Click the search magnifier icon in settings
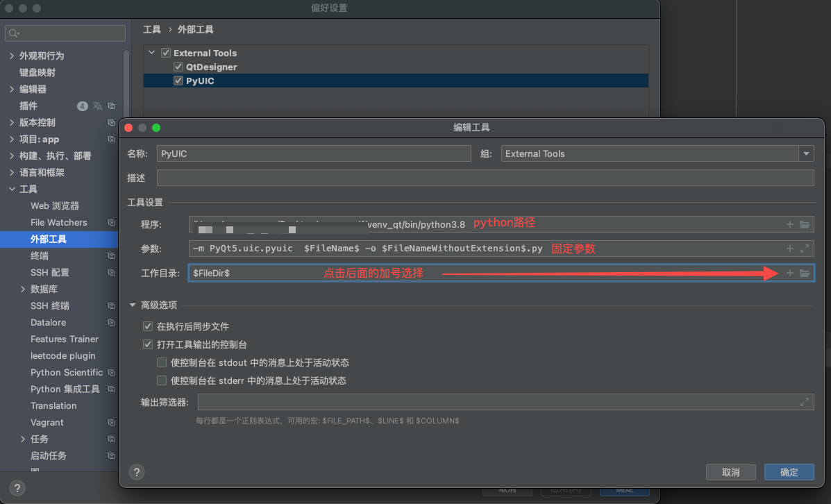Image resolution: width=831 pixels, height=504 pixels. coord(14,33)
